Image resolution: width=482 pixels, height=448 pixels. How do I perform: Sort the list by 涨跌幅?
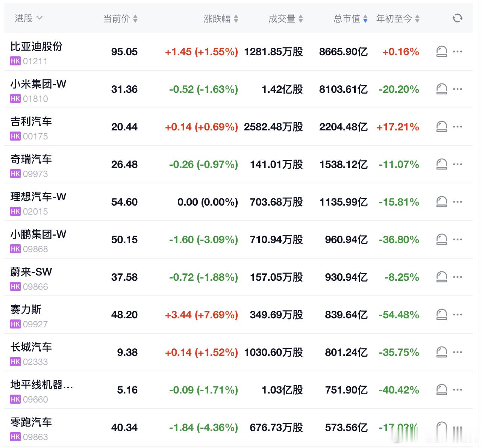221,18
